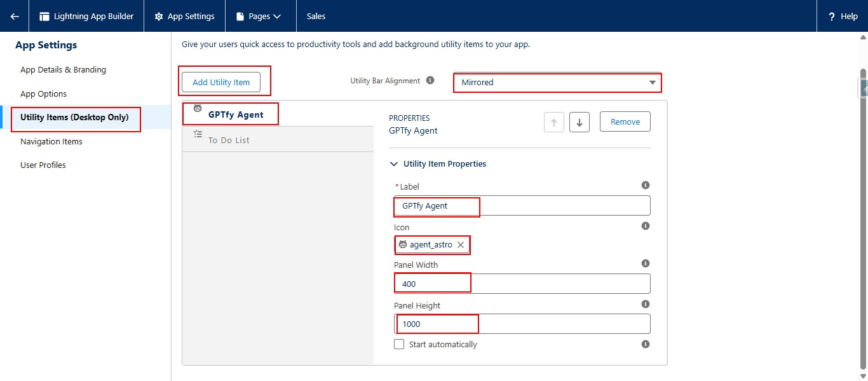This screenshot has width=868, height=381.
Task: Click the Panel Width input field
Action: 521,284
